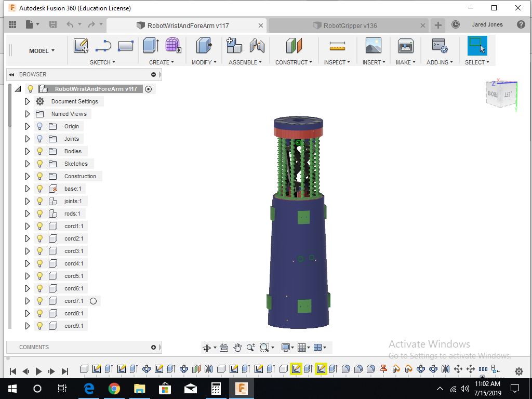Open the Jared Jones account menu
The image size is (532, 399).
pyautogui.click(x=487, y=24)
